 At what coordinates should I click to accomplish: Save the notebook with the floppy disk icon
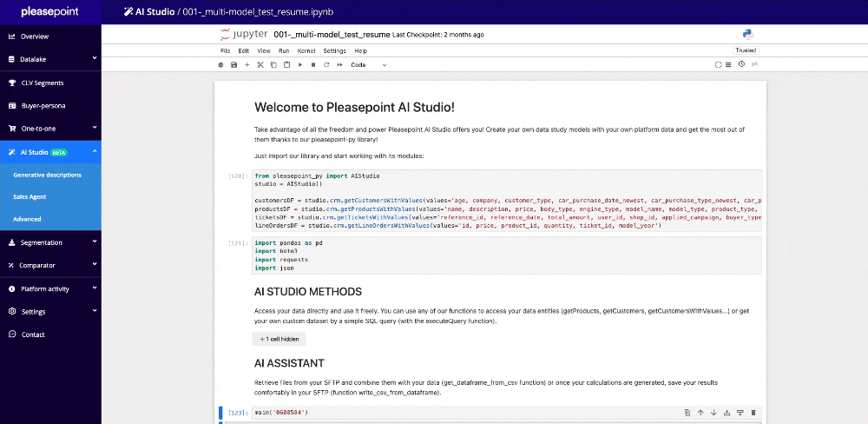click(x=233, y=64)
